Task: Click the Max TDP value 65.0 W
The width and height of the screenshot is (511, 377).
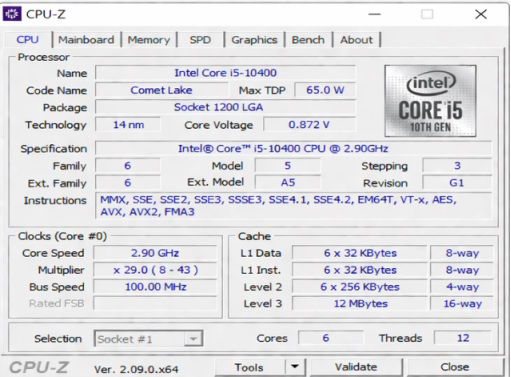Action: tap(325, 90)
